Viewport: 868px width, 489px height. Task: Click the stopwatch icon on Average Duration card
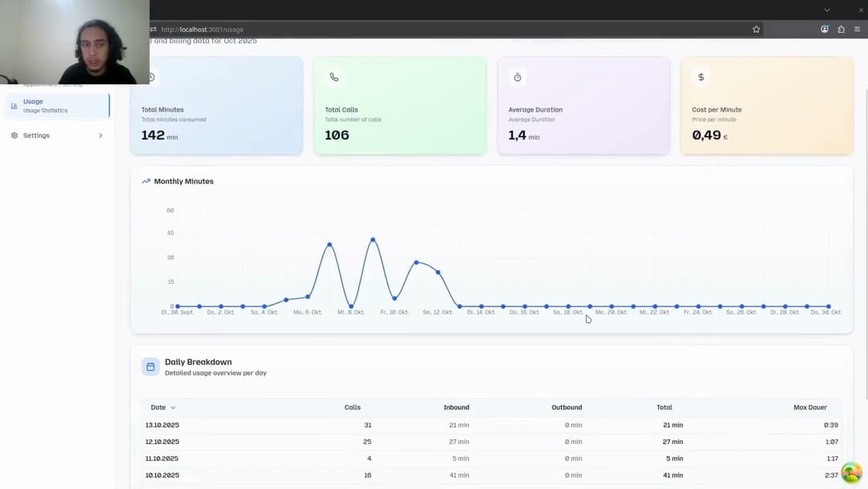pyautogui.click(x=517, y=77)
